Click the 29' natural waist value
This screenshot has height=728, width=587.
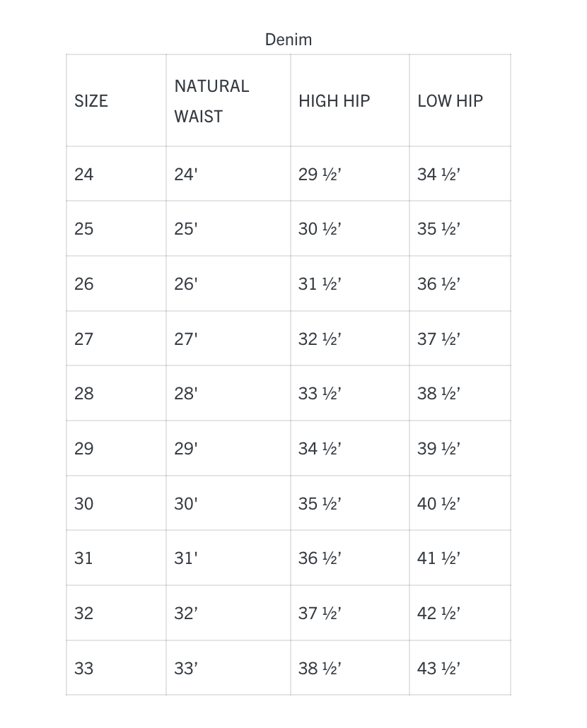click(186, 448)
